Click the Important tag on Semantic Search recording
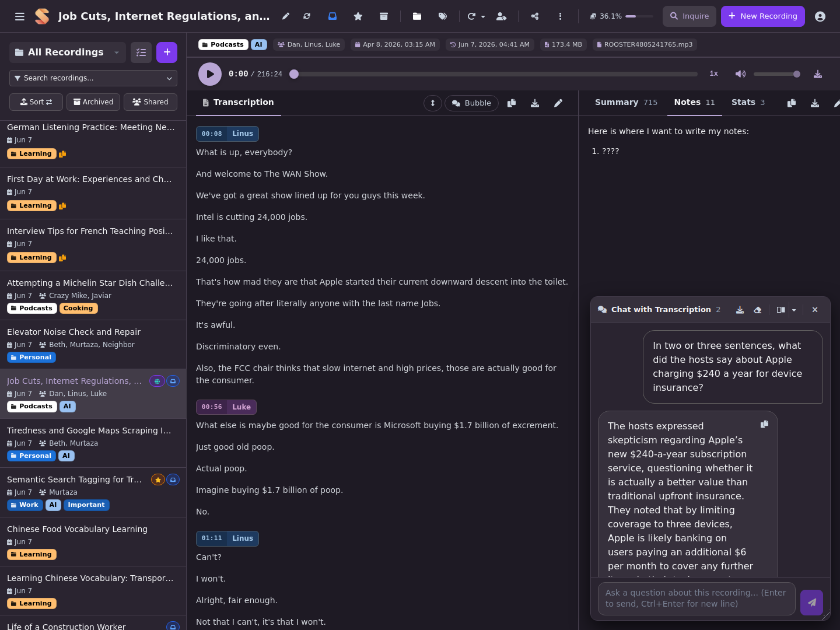Viewport: 840px width, 630px height. (86, 505)
